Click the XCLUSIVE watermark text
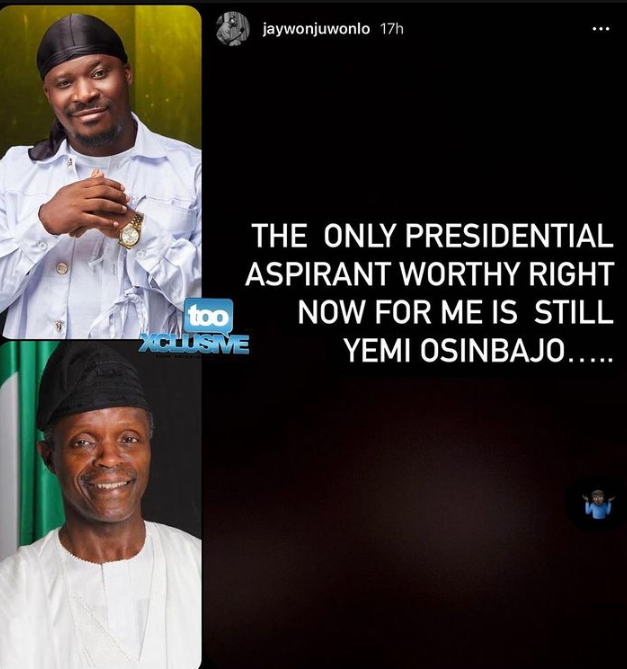The width and height of the screenshot is (627, 669). (x=196, y=344)
